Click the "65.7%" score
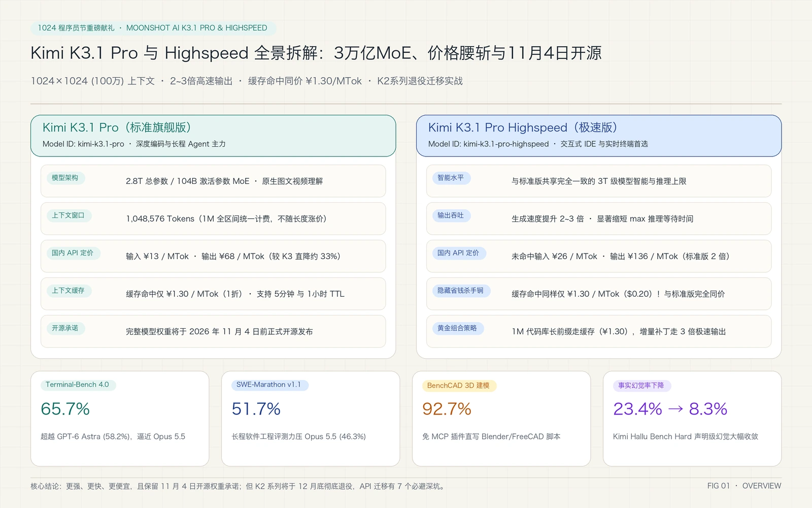This screenshot has height=508, width=812. [65, 409]
